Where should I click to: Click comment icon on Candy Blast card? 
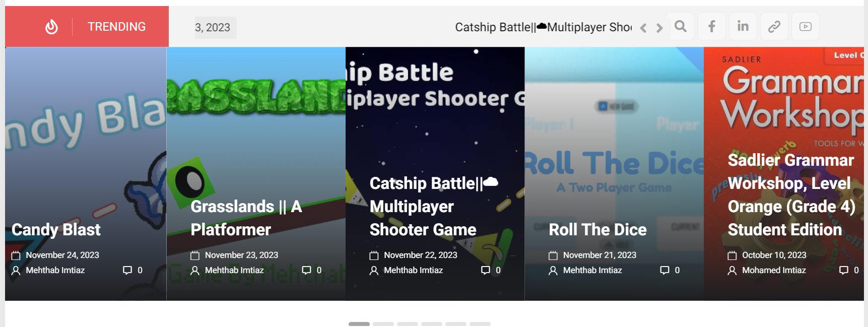tap(127, 271)
